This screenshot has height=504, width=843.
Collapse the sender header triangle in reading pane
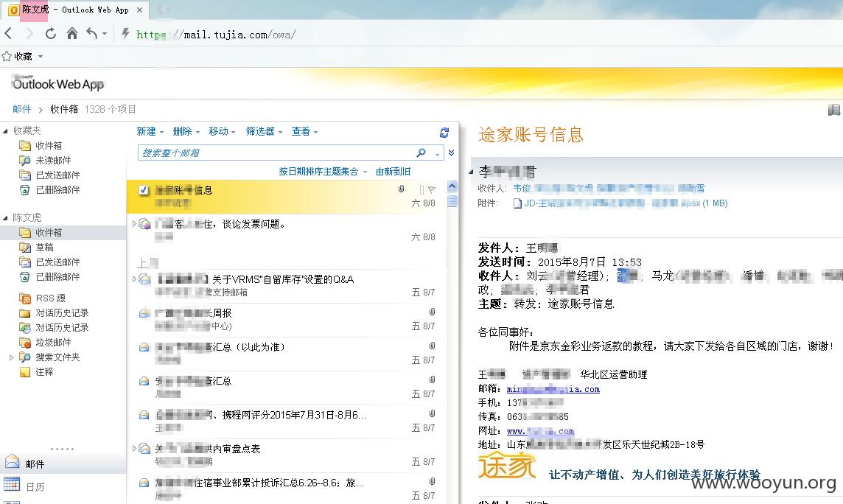pyautogui.click(x=472, y=172)
